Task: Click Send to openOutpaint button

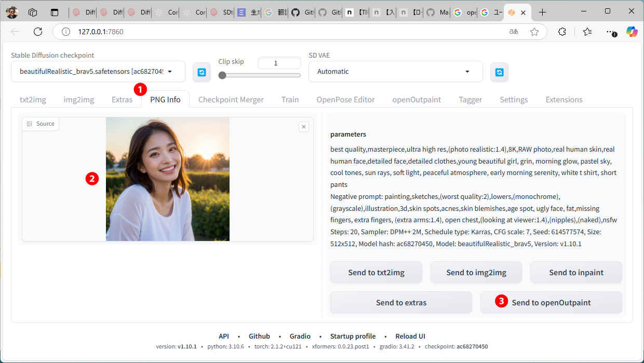Action: tap(551, 302)
